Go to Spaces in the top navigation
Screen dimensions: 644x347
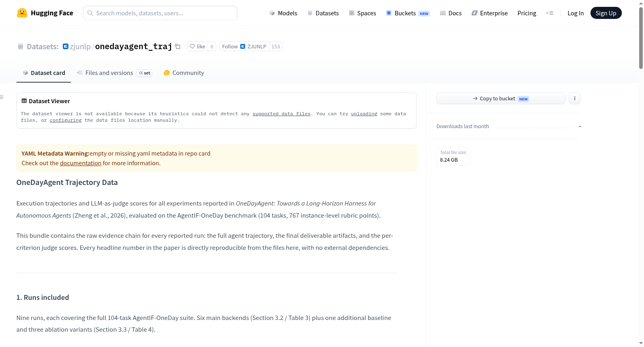363,13
